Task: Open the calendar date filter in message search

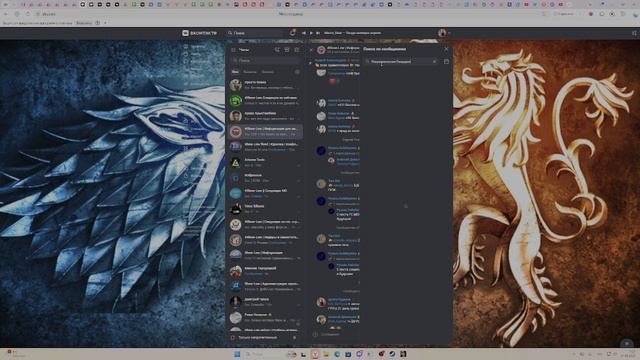Action: (x=446, y=62)
